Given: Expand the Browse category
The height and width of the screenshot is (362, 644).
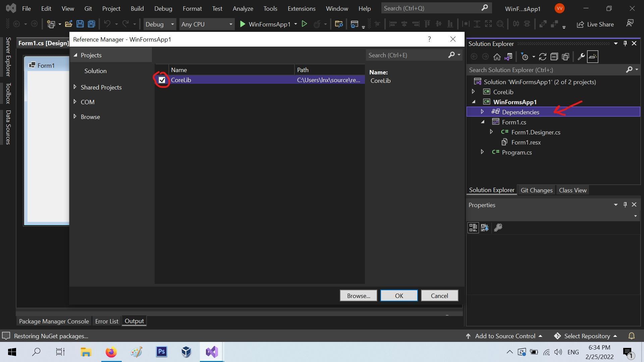Looking at the screenshot, I should click(x=75, y=117).
